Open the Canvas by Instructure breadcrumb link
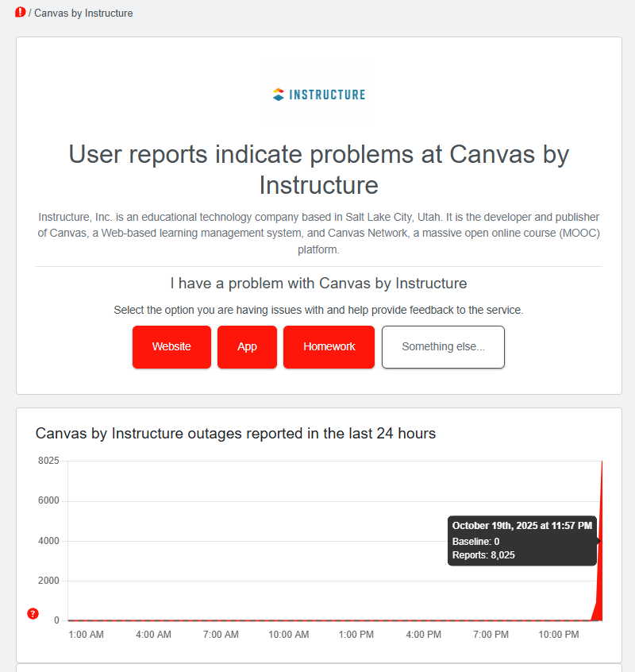This screenshot has height=672, width=635. (83, 14)
